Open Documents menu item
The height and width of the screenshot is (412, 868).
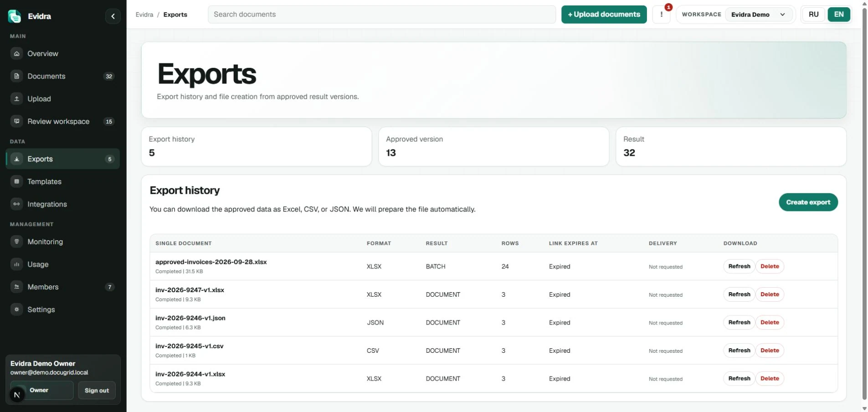pyautogui.click(x=63, y=76)
